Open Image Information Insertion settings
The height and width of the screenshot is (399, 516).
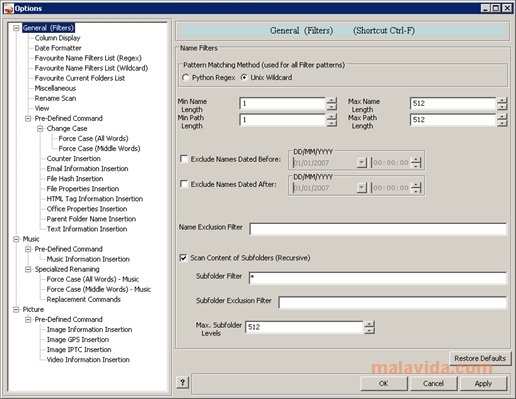point(89,329)
